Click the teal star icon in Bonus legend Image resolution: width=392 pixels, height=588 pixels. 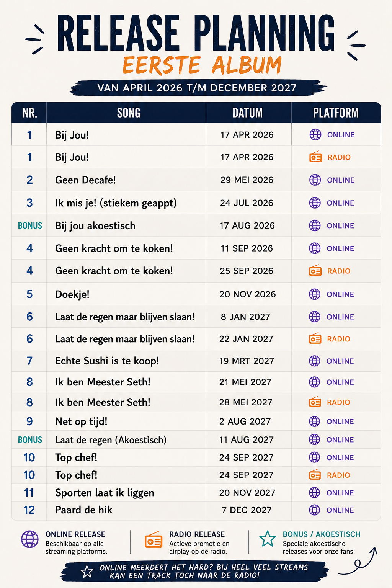pyautogui.click(x=268, y=539)
